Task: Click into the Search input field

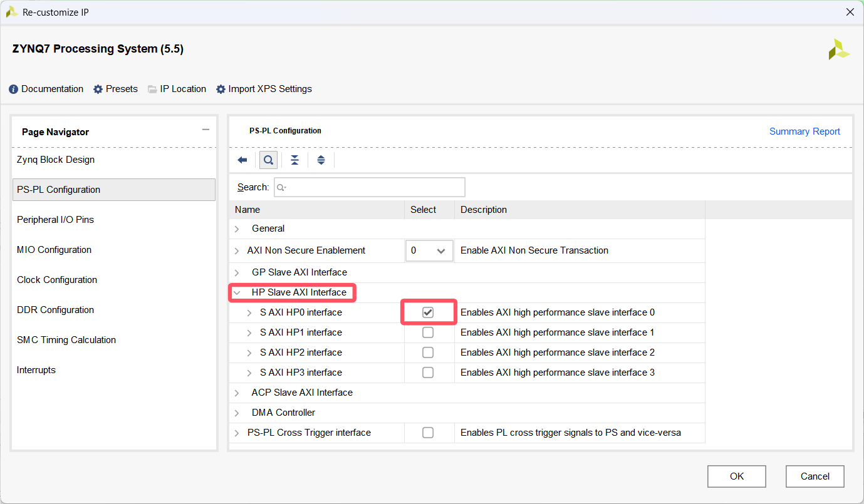Action: [370, 187]
